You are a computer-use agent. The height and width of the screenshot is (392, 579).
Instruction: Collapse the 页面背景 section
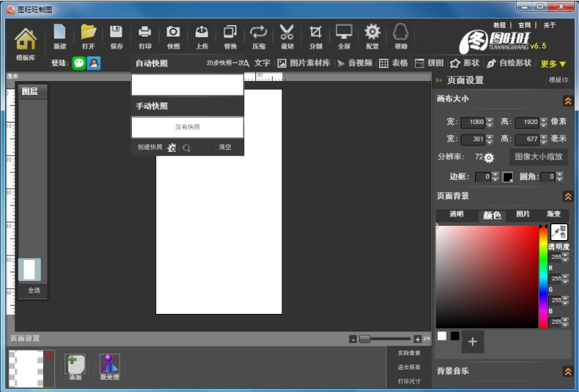(568, 196)
